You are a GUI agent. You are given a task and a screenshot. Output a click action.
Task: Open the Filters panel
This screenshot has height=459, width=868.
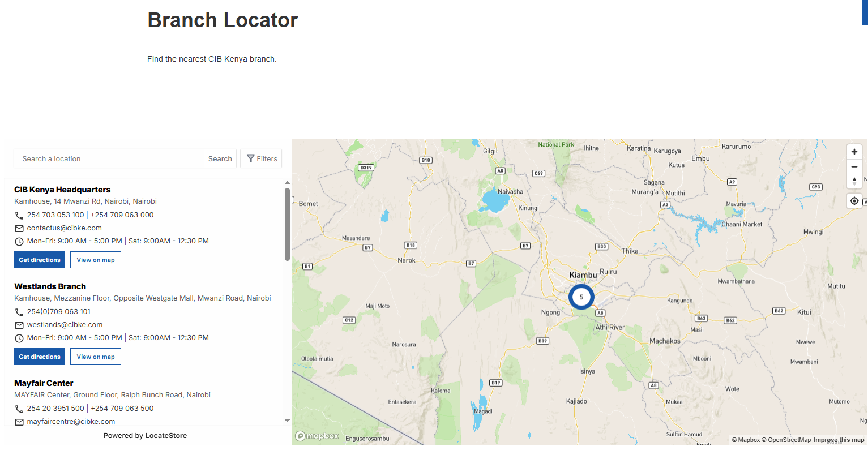tap(261, 158)
